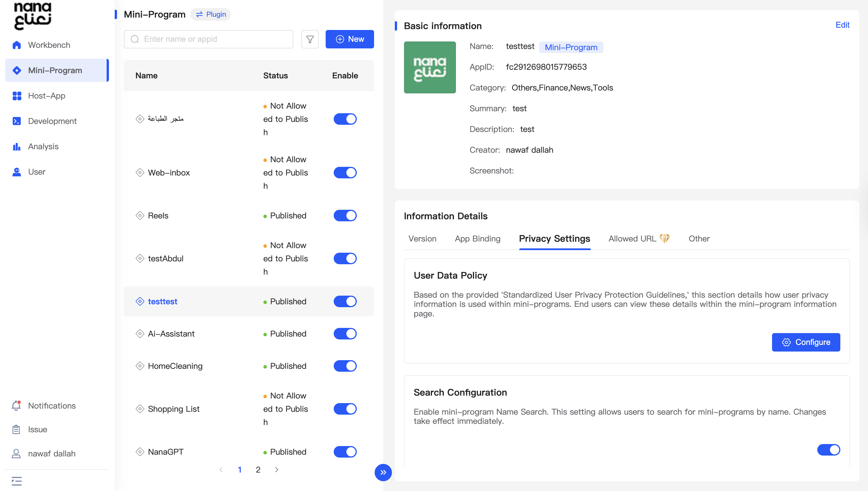Turn off the Web-inbox enable switch
868x491 pixels.
coord(345,173)
